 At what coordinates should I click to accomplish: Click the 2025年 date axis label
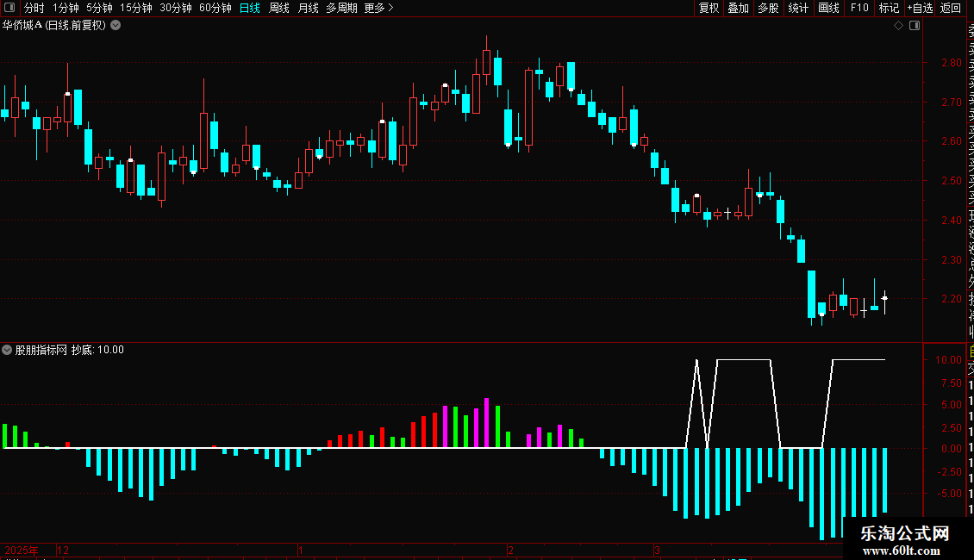[x=22, y=550]
